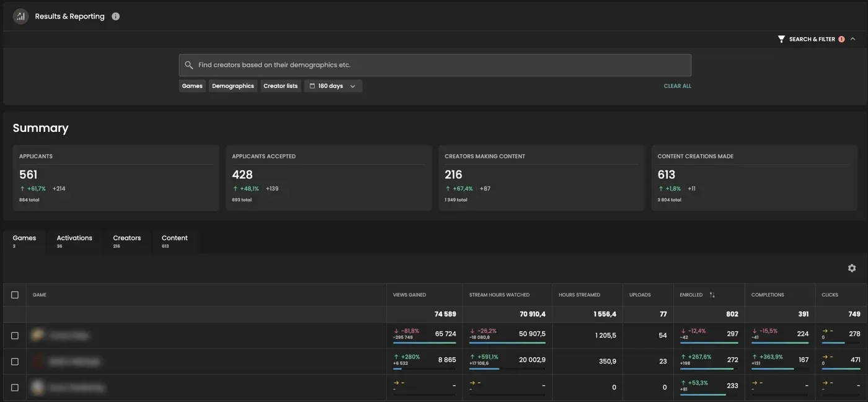
Task: Switch to the Activations tab
Action: click(74, 241)
